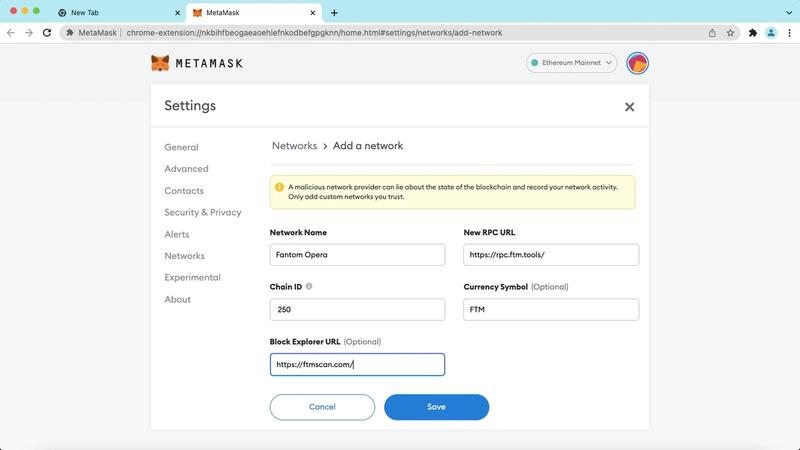Close the MetaMask tab
Viewport: 800px width, 450px height.
click(x=313, y=13)
